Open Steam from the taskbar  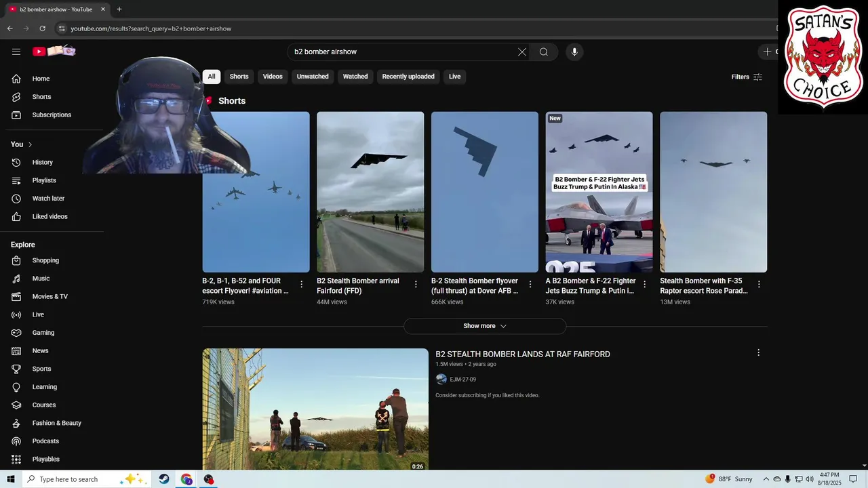pos(164,479)
